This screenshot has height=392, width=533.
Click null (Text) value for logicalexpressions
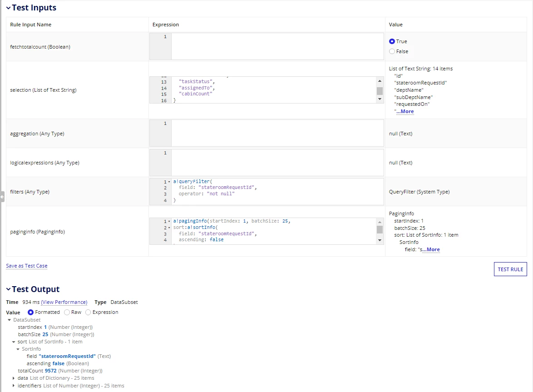pyautogui.click(x=400, y=163)
